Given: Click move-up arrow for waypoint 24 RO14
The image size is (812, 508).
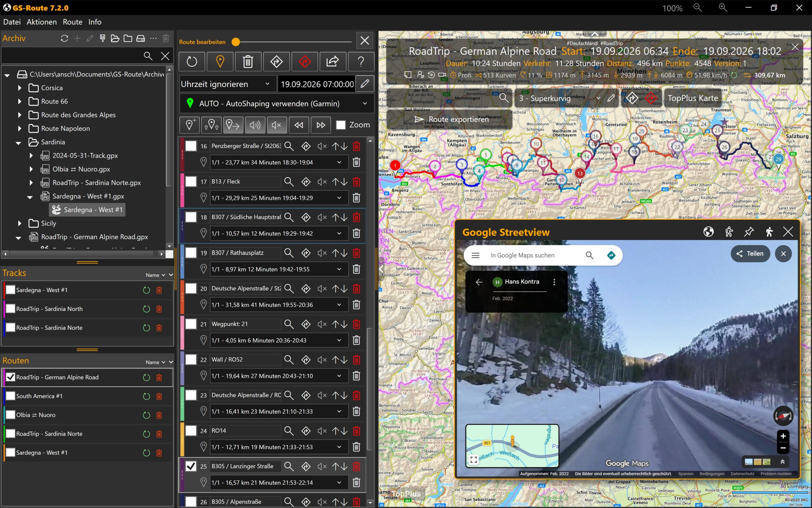Looking at the screenshot, I should 335,431.
